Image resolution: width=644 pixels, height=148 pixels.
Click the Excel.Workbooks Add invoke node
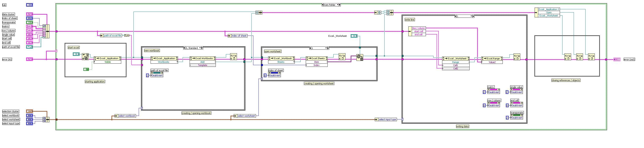(x=202, y=62)
